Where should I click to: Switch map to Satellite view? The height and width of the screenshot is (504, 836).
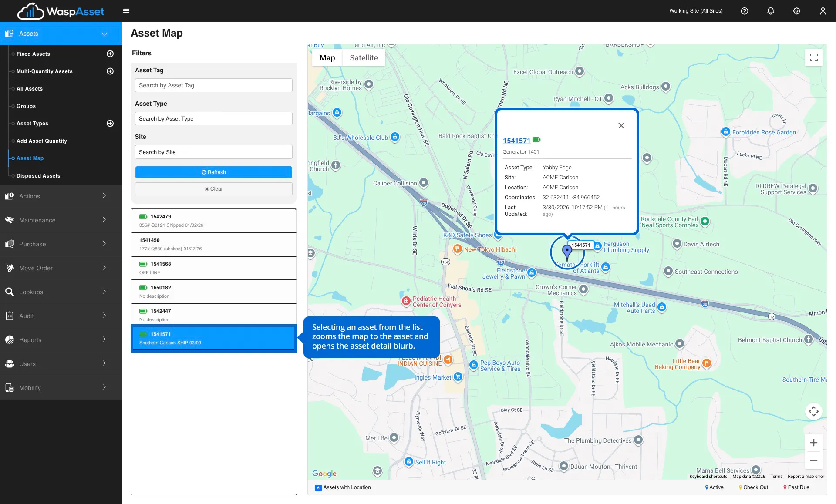364,58
